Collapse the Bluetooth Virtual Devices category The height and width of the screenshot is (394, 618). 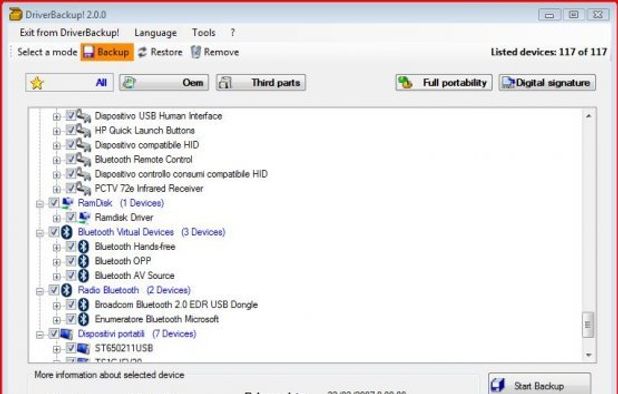(x=40, y=233)
